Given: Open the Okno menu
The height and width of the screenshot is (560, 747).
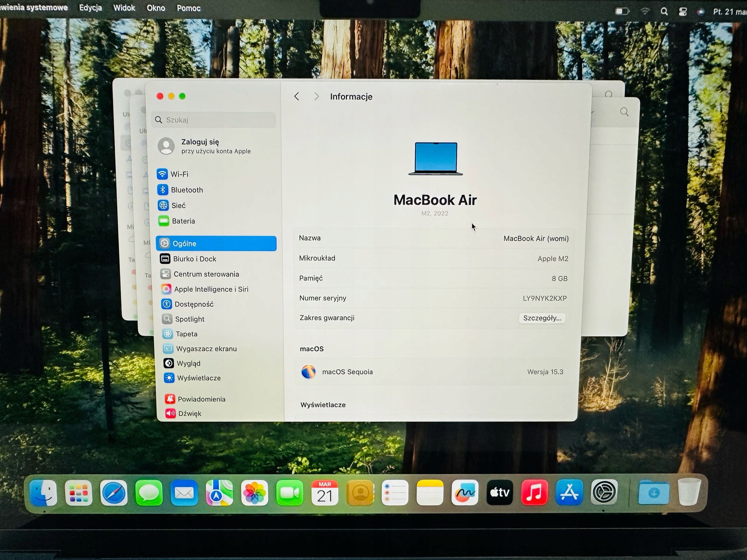Looking at the screenshot, I should click(x=156, y=8).
